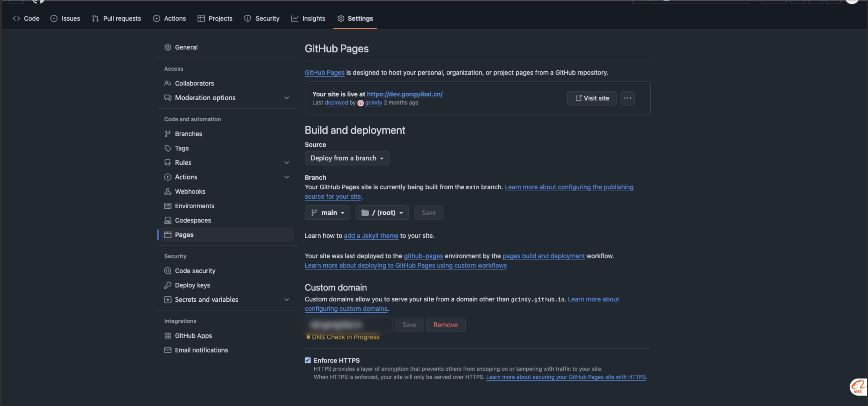868x406 pixels.
Task: Open Learn more about custom workflows link
Action: point(406,266)
